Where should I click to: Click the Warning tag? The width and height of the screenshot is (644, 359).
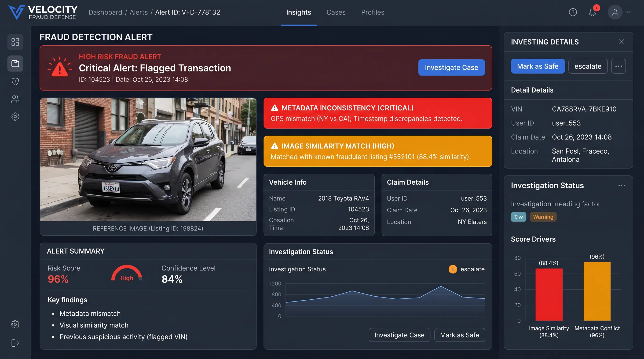pyautogui.click(x=543, y=217)
